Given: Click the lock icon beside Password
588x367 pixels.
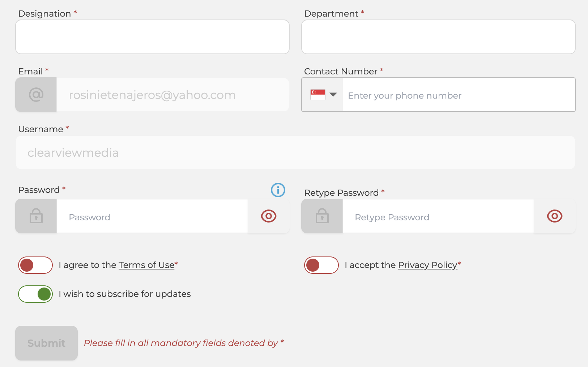Looking at the screenshot, I should (36, 216).
